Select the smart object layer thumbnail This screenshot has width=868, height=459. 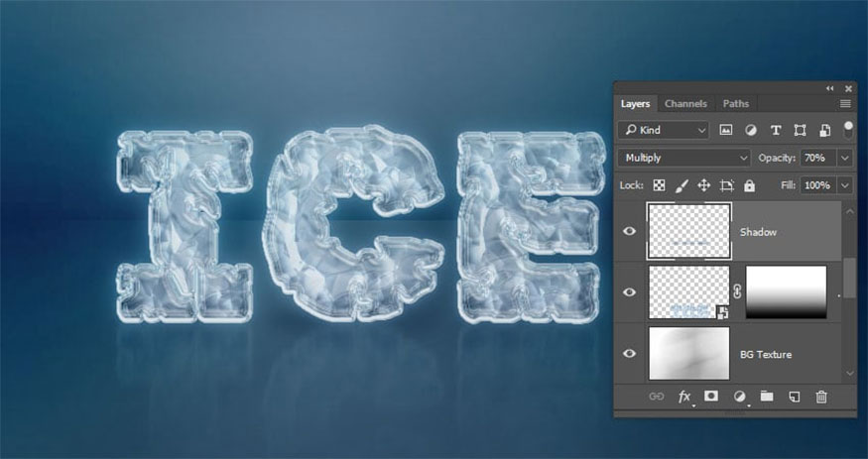tap(689, 292)
